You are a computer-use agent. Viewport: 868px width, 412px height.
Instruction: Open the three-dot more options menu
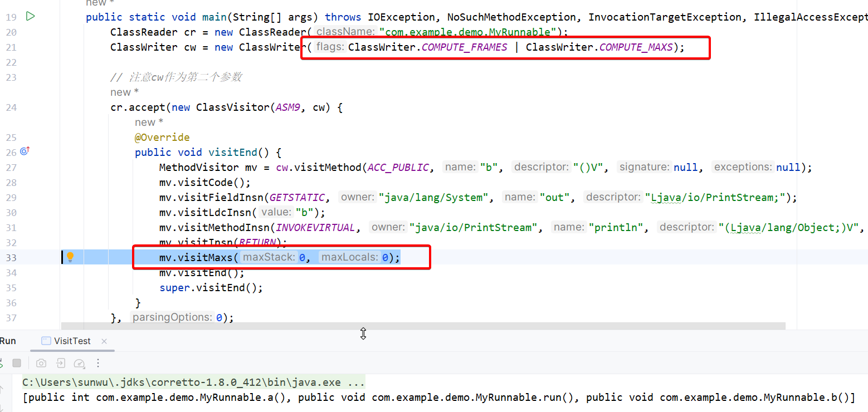[x=98, y=364]
